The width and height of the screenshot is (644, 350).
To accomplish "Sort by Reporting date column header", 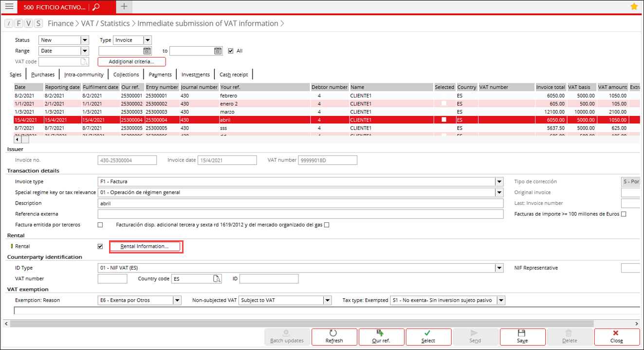I will pos(62,87).
